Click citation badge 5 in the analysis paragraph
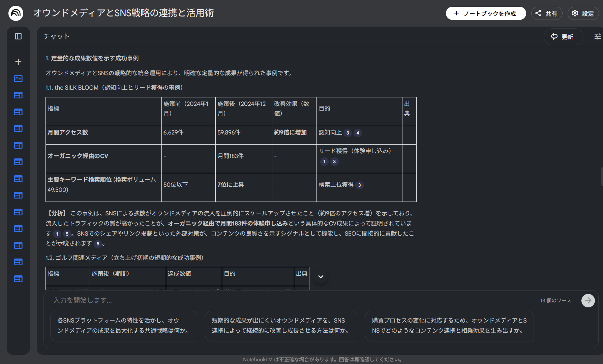 click(66, 234)
